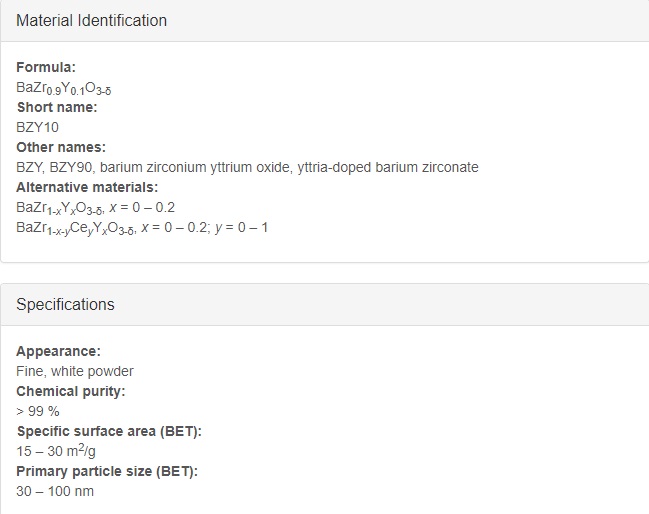Click the Chemical purity label
Image resolution: width=649 pixels, height=514 pixels.
click(x=70, y=392)
